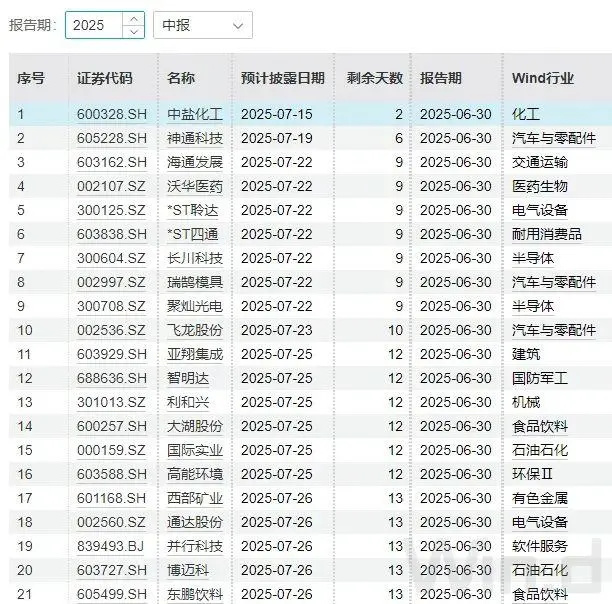
Task: Open stock code 002997.SZ link
Action: (x=111, y=282)
